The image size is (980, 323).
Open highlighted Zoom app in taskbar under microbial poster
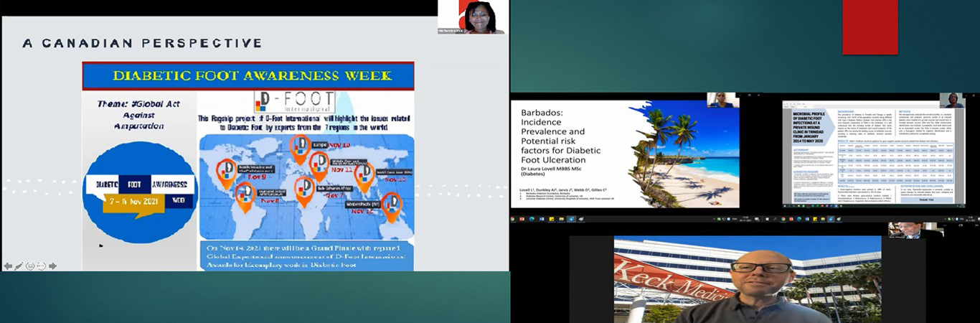click(x=831, y=219)
